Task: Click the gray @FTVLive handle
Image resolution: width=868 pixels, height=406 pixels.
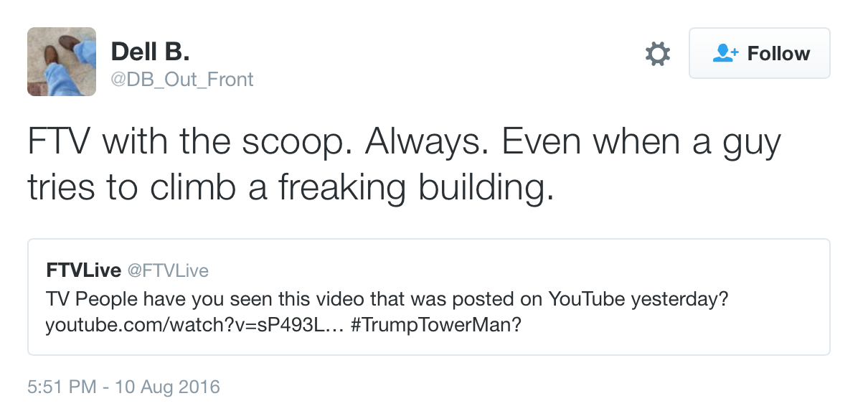Action: coord(168,270)
